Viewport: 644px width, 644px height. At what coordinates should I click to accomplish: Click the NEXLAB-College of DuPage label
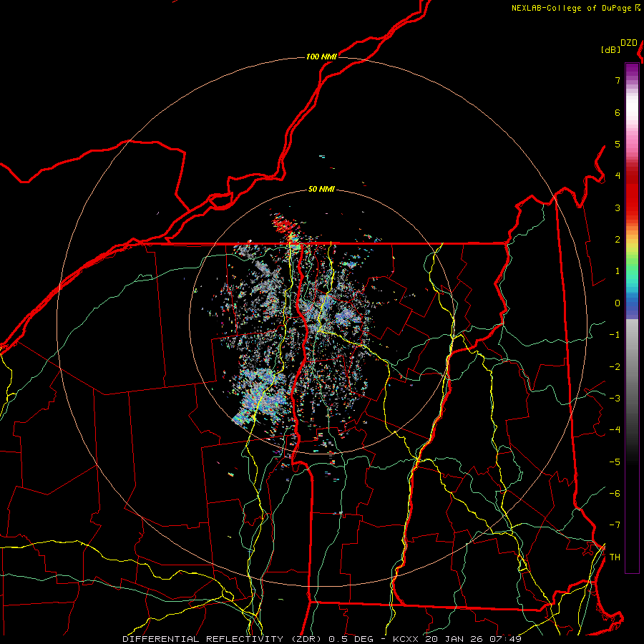571,8
